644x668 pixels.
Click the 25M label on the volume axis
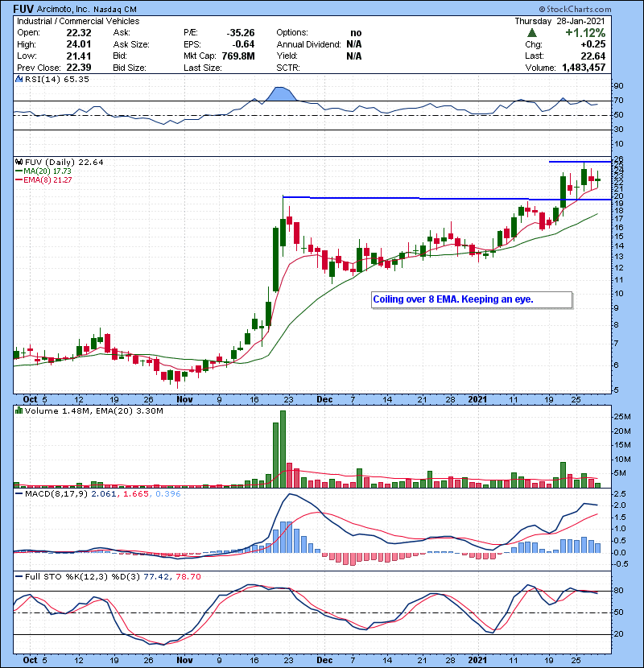click(621, 417)
